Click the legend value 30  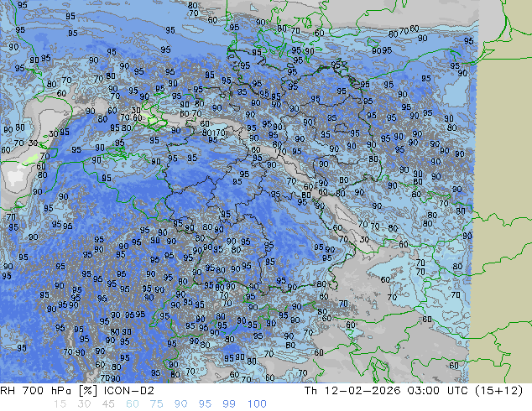84,404
